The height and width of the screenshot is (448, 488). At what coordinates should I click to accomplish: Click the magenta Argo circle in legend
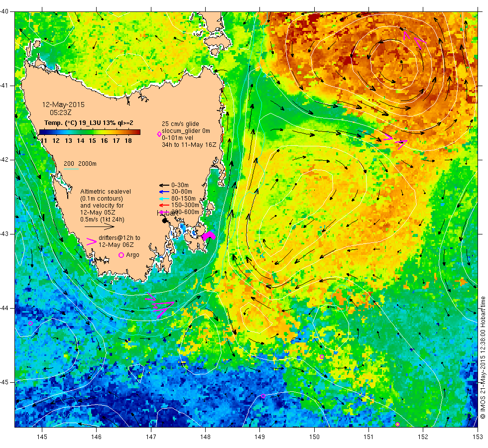coord(122,255)
